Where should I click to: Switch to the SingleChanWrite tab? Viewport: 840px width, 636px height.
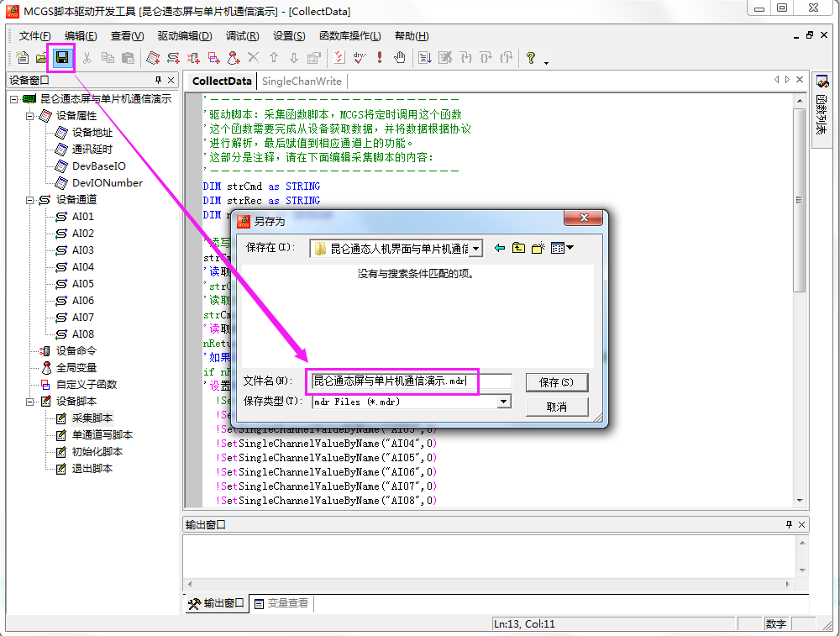click(302, 81)
